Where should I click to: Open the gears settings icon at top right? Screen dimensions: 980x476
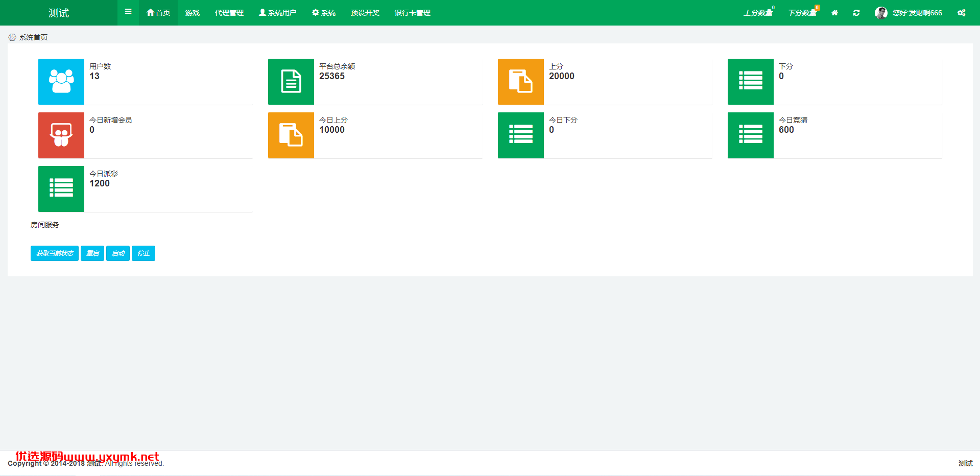click(x=961, y=13)
